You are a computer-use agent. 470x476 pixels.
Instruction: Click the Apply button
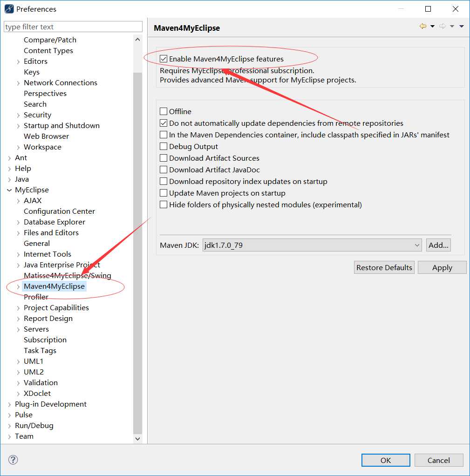(x=442, y=267)
